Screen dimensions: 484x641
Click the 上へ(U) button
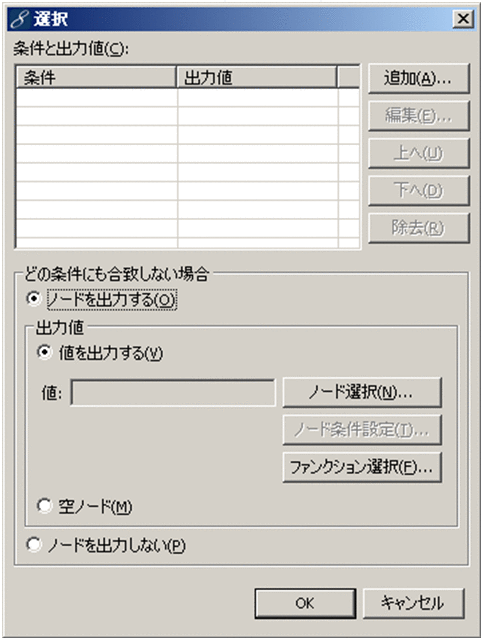coord(419,153)
